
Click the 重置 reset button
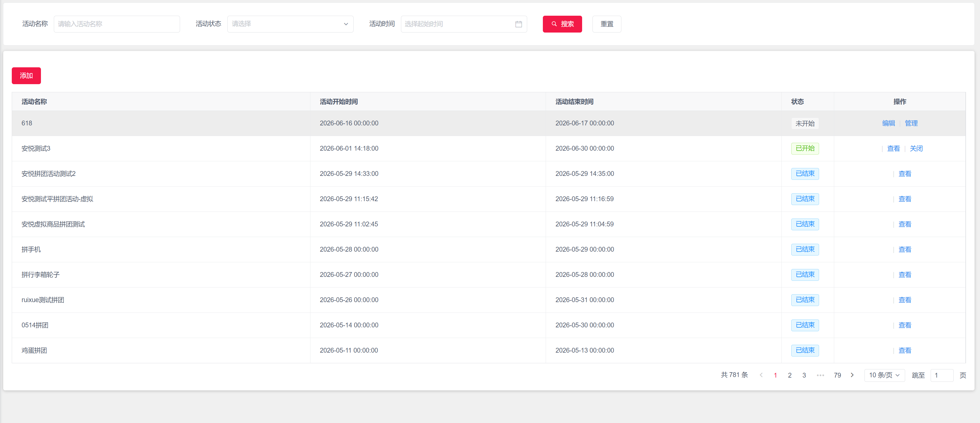pyautogui.click(x=607, y=24)
